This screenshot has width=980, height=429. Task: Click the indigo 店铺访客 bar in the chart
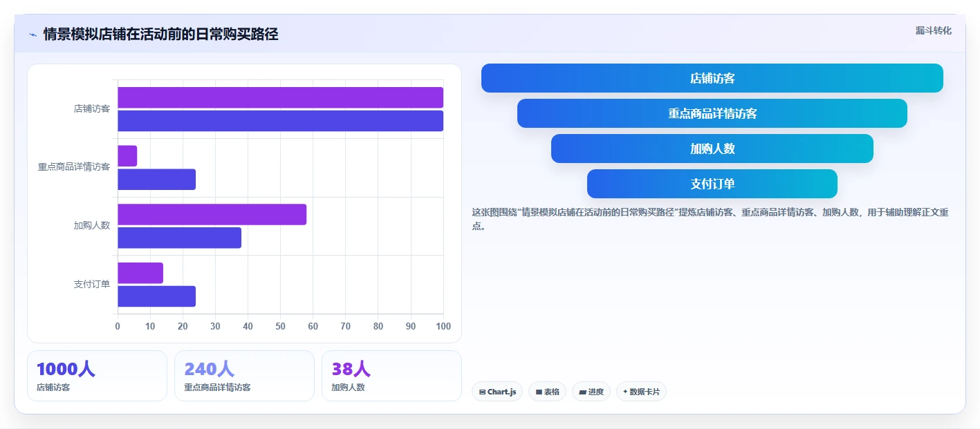(280, 121)
